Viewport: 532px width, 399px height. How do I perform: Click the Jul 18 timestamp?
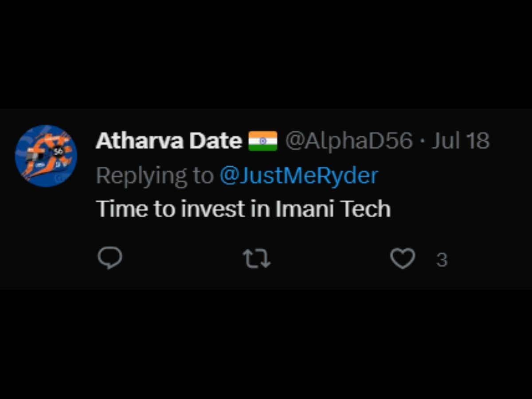(x=460, y=141)
